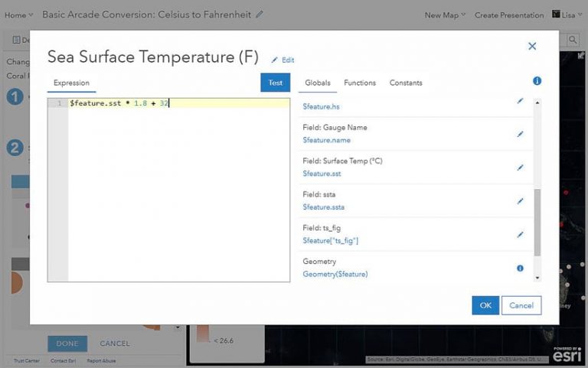The height and width of the screenshot is (368, 588).
Task: Click the blue help info icon above globals list
Action: [537, 81]
